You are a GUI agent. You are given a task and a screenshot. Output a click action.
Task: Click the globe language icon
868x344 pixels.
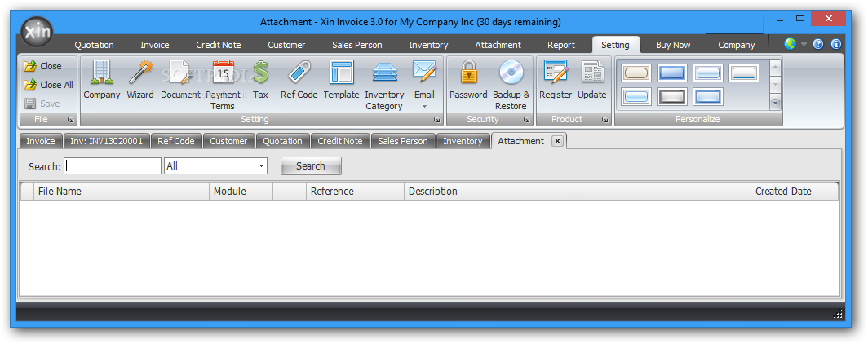click(x=790, y=44)
